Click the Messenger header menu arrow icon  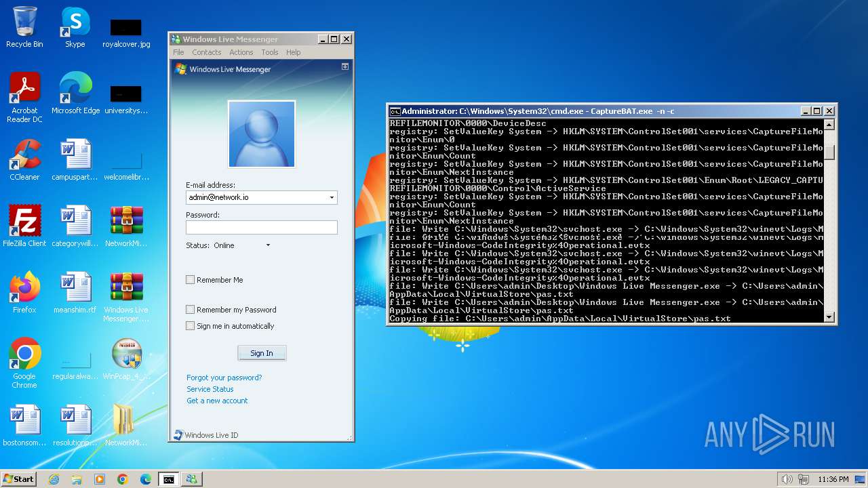[x=345, y=66]
